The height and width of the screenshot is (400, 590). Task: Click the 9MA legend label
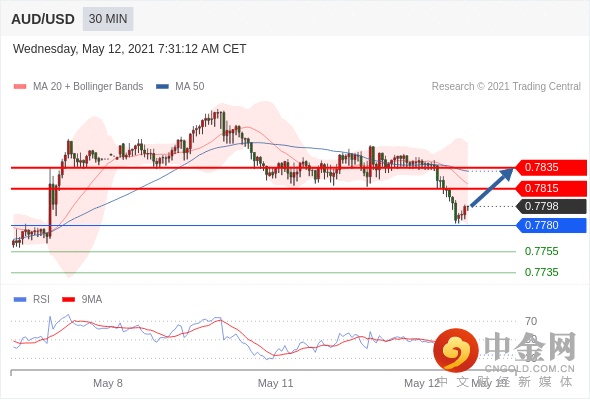[x=92, y=300]
